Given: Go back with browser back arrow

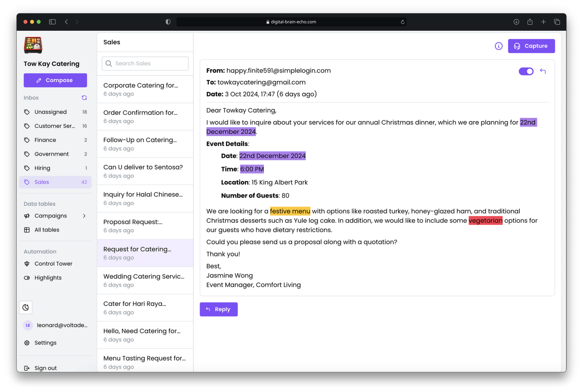Looking at the screenshot, I should coord(66,22).
